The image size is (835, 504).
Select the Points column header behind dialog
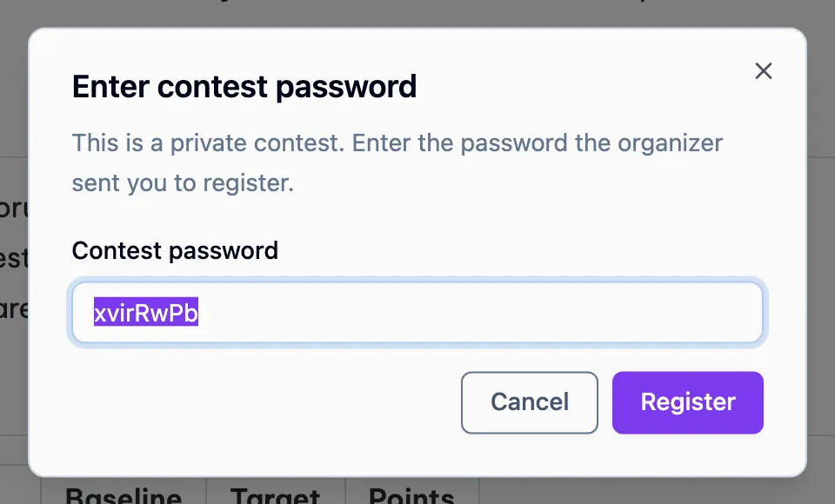tap(411, 495)
